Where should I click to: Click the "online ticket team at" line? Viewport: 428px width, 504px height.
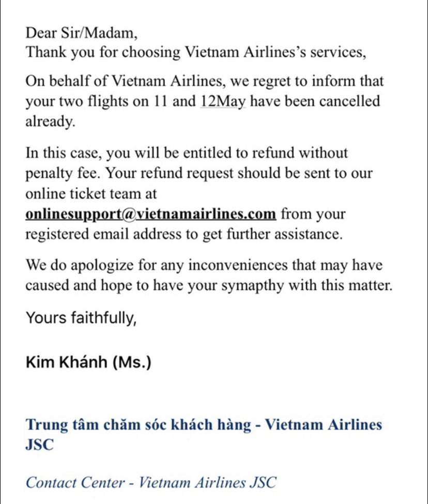coord(91,194)
